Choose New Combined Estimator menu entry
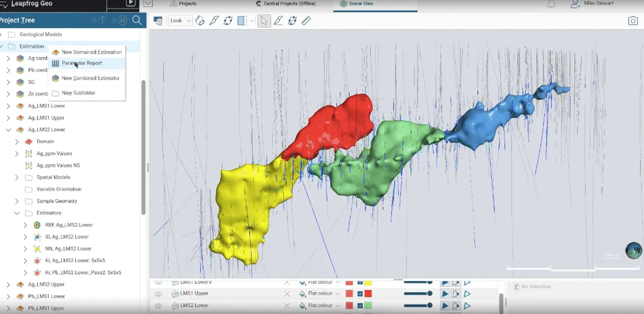Viewport: 644px width, 314px height. click(x=90, y=78)
